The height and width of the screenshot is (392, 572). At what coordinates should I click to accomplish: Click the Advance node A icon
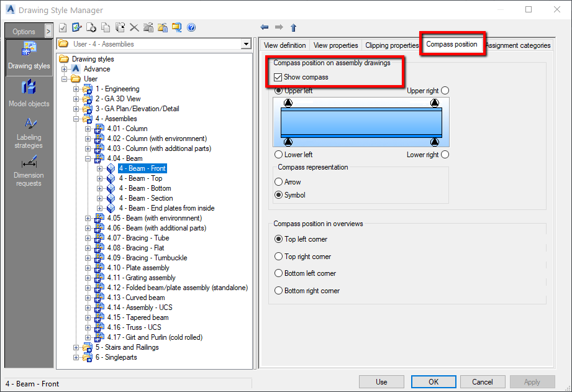coord(76,68)
